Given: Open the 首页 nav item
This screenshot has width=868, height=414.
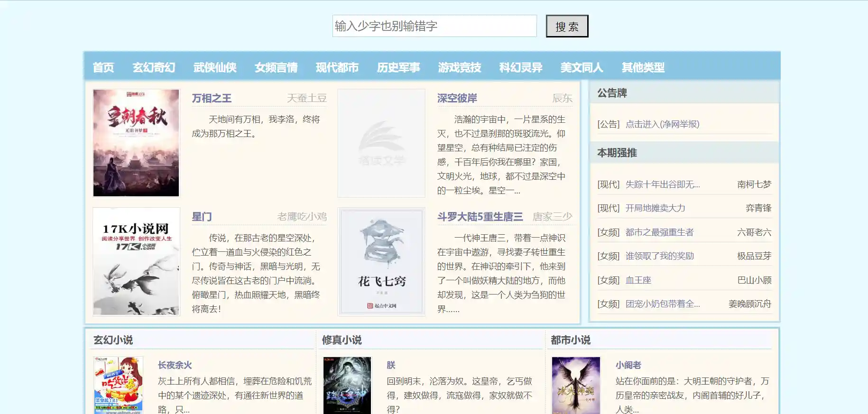Looking at the screenshot, I should pos(103,67).
